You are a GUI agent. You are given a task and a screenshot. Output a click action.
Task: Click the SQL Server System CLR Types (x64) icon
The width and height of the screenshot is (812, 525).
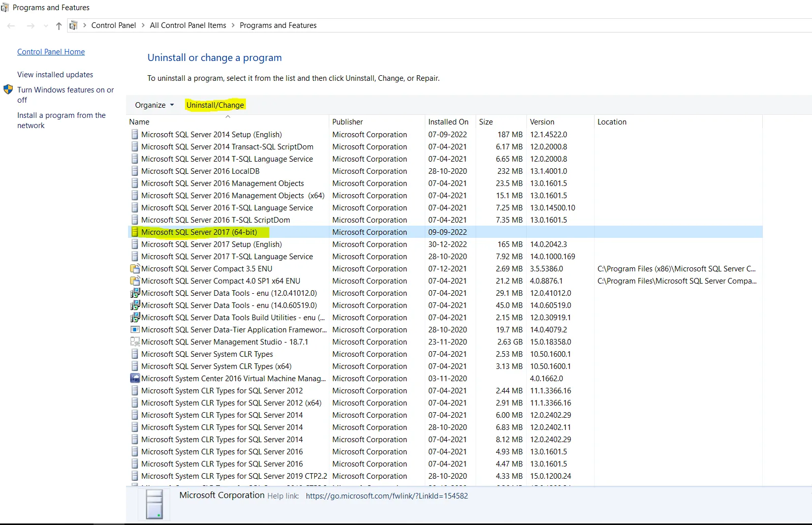click(135, 366)
